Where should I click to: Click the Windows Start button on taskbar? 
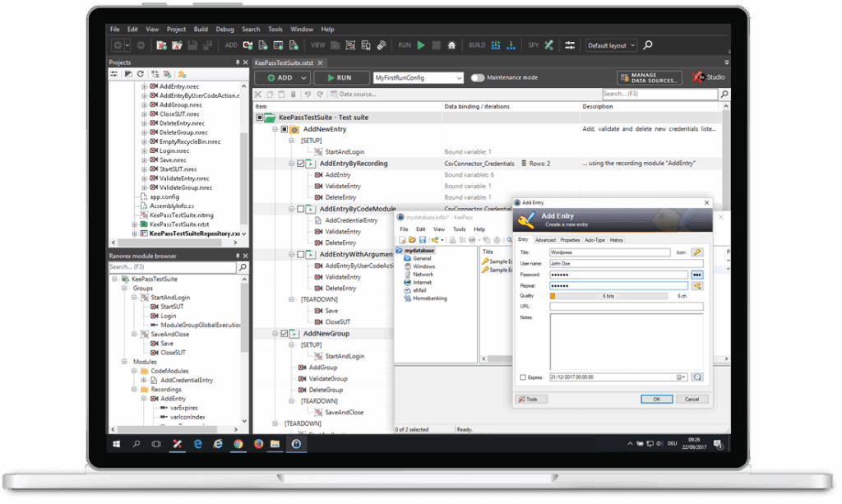click(117, 445)
